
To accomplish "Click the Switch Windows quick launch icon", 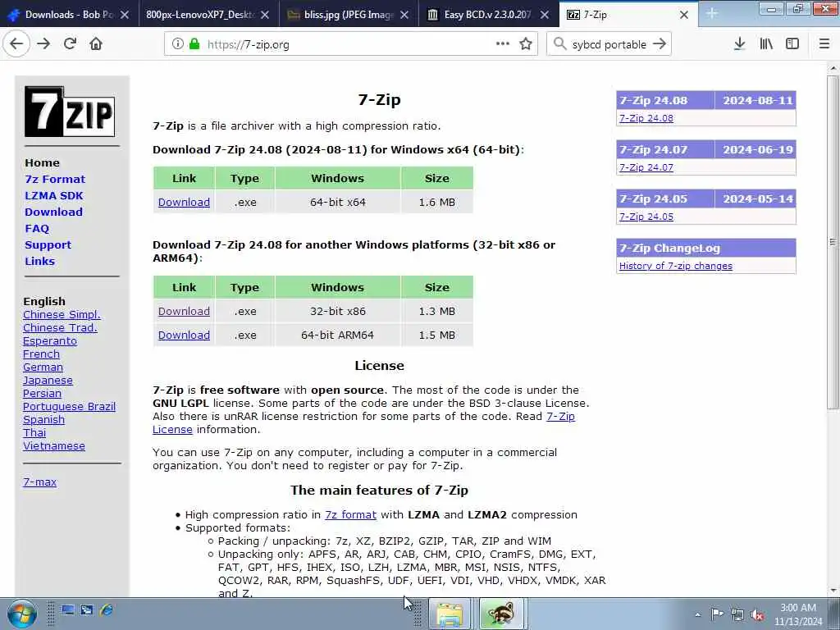I will pyautogui.click(x=87, y=609).
